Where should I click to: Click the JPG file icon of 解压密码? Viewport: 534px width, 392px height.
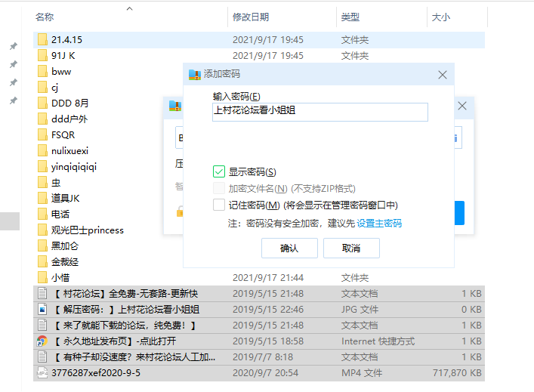pyautogui.click(x=42, y=309)
